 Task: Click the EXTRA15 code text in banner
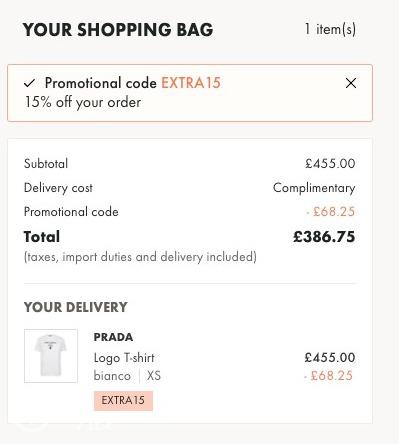191,83
